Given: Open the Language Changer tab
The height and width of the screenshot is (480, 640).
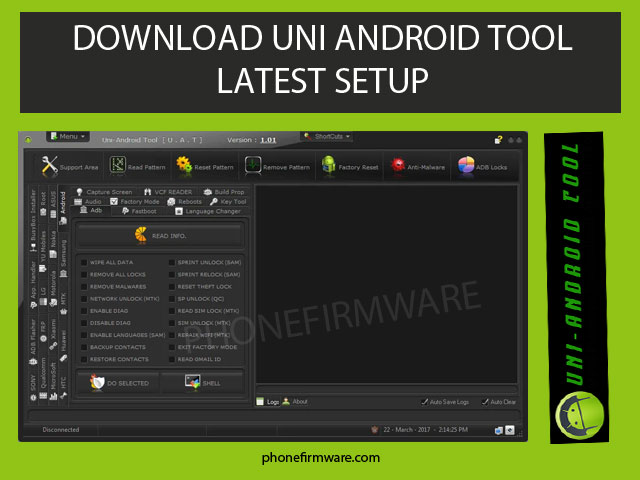Looking at the screenshot, I should click(x=208, y=211).
